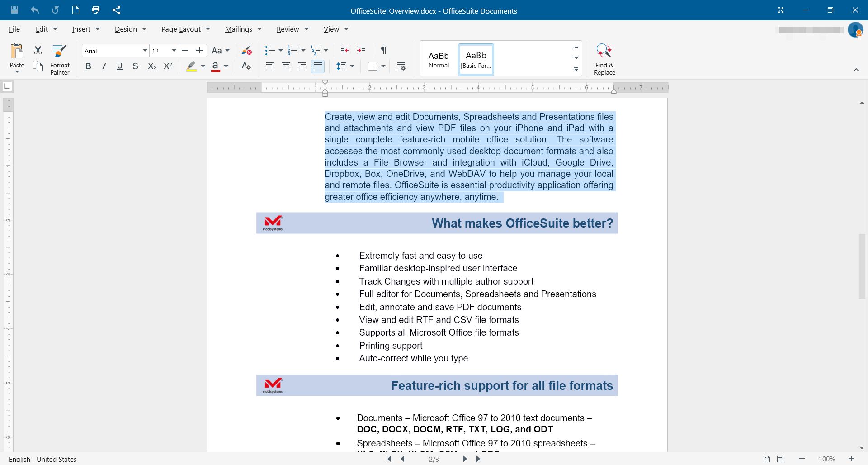
Task: Clear formatting with the eraser icon
Action: click(x=246, y=50)
